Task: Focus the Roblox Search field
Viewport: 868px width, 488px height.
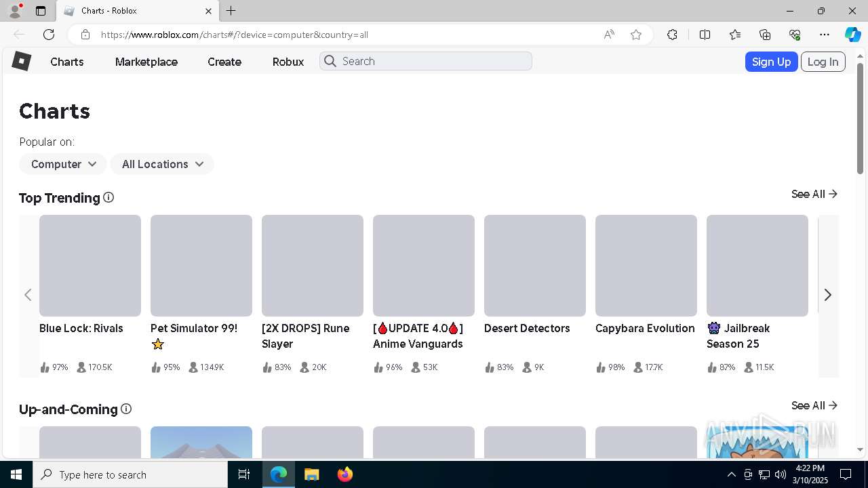Action: coord(426,61)
